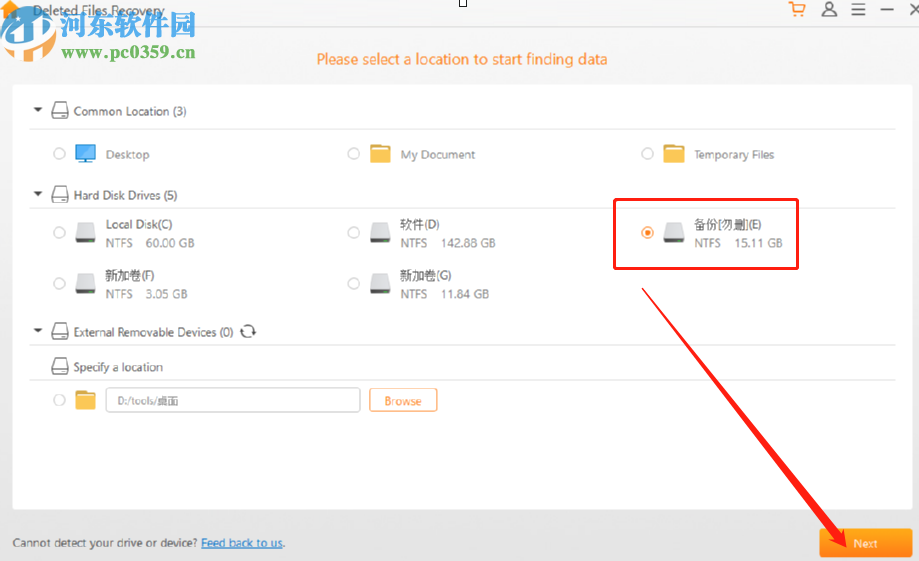Click the folder icon beside path field
Screen dimensions: 919x561
pyautogui.click(x=86, y=400)
